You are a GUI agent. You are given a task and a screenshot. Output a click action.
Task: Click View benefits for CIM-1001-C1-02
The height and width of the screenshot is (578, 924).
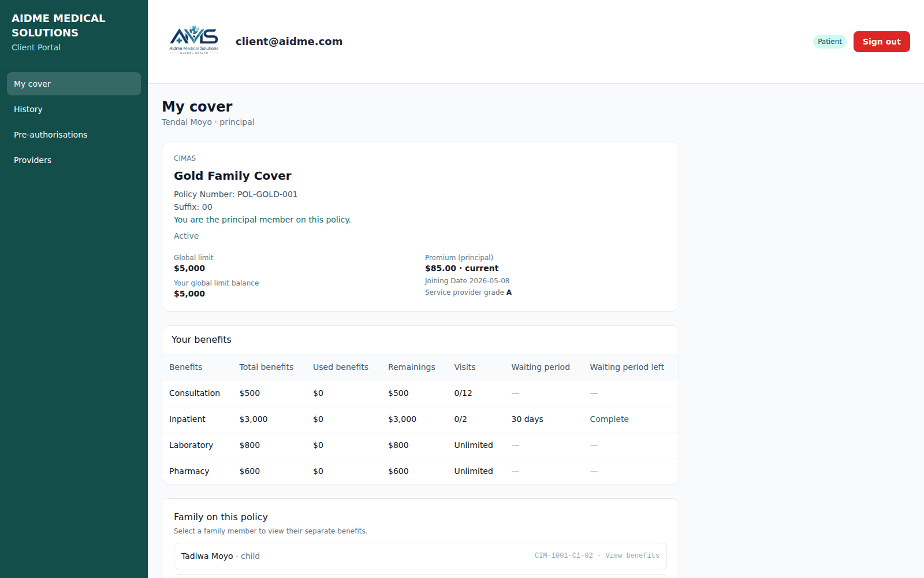tap(632, 555)
